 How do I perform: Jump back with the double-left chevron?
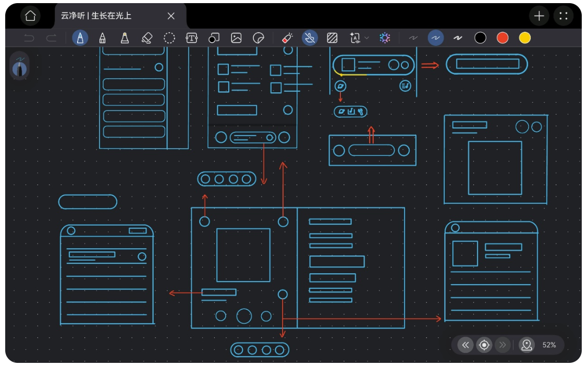(465, 345)
